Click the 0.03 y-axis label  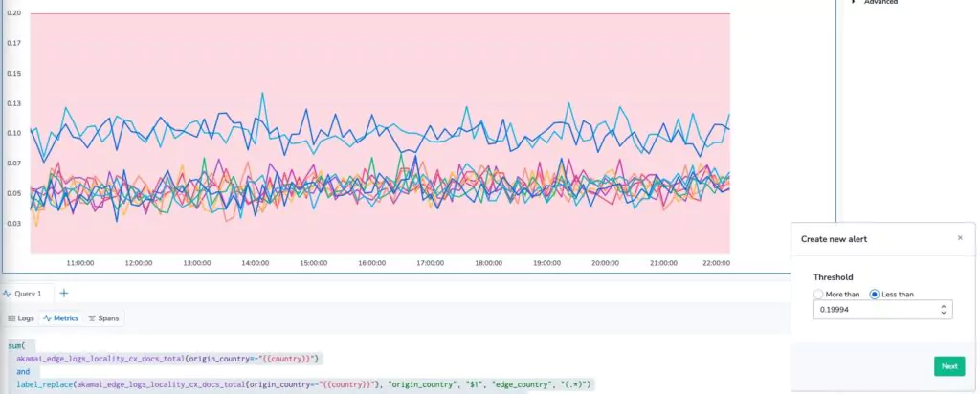click(13, 223)
